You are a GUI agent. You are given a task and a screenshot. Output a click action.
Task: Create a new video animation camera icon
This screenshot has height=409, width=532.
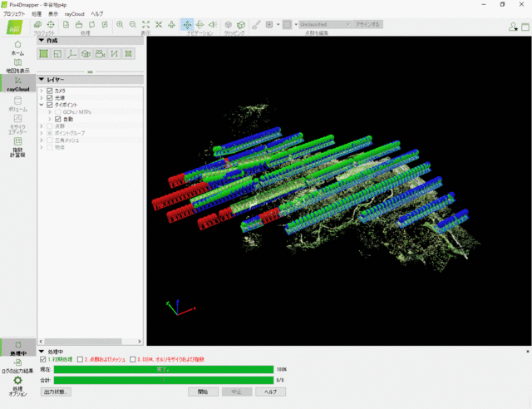pos(100,54)
